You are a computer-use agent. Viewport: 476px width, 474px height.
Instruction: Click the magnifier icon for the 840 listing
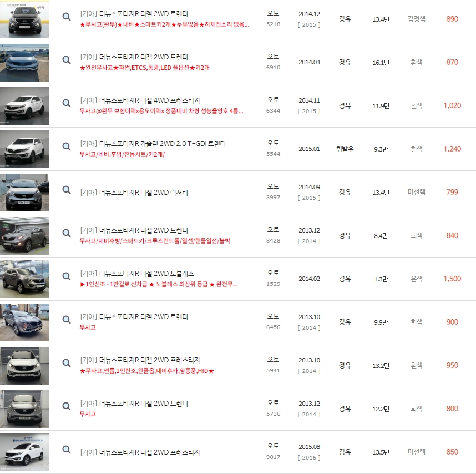tap(67, 233)
